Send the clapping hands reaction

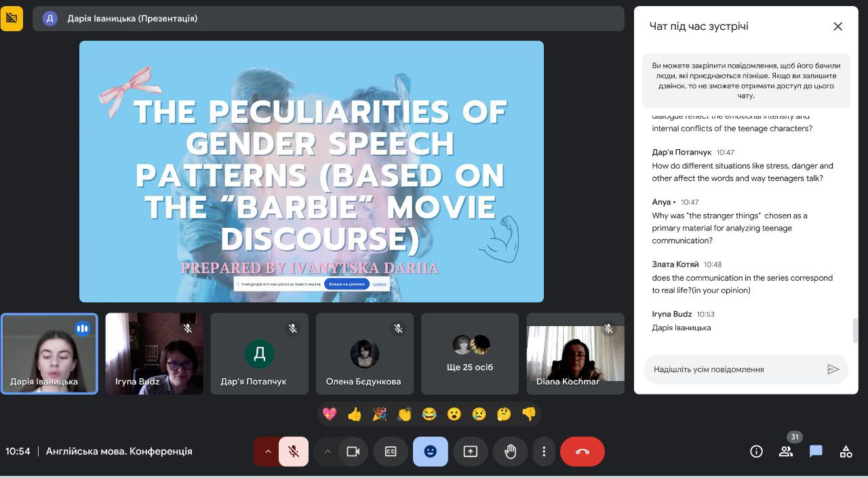(405, 414)
